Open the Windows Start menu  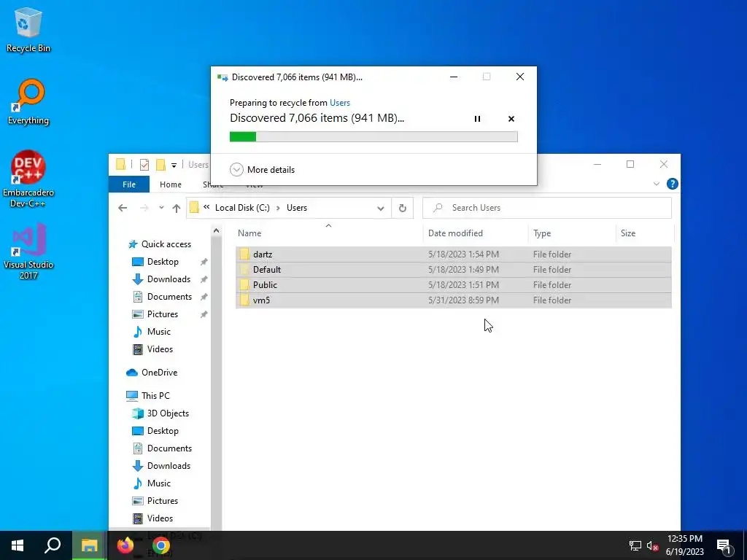[x=18, y=545]
